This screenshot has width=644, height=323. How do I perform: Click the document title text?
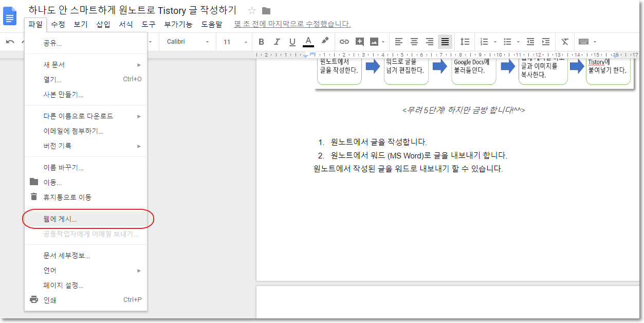(x=133, y=11)
